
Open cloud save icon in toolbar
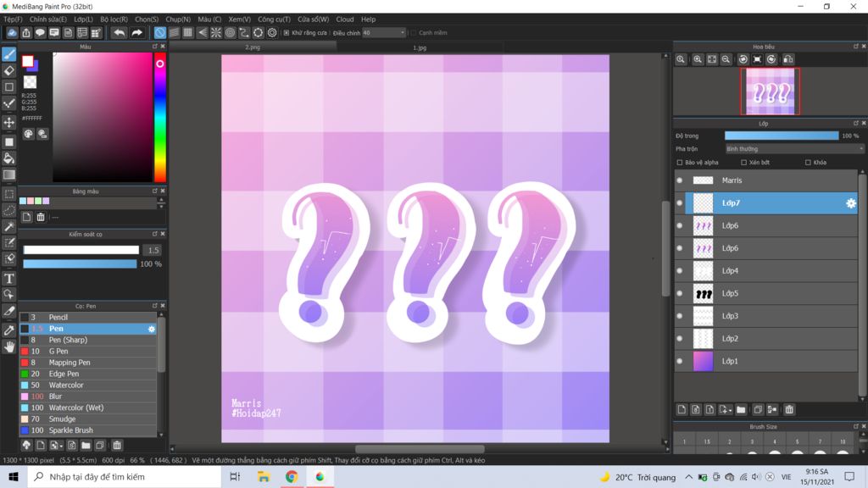(x=12, y=33)
